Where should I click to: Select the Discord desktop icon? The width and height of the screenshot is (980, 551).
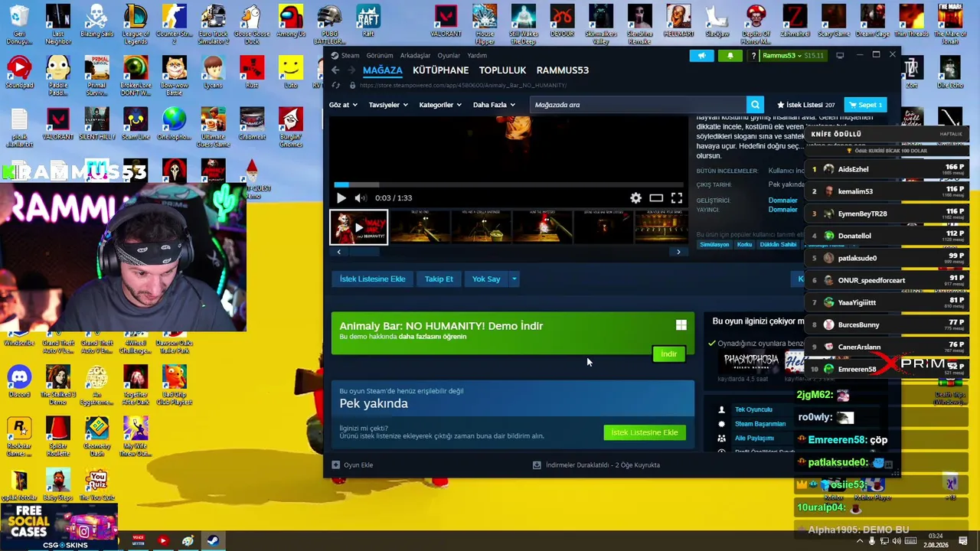pos(19,381)
